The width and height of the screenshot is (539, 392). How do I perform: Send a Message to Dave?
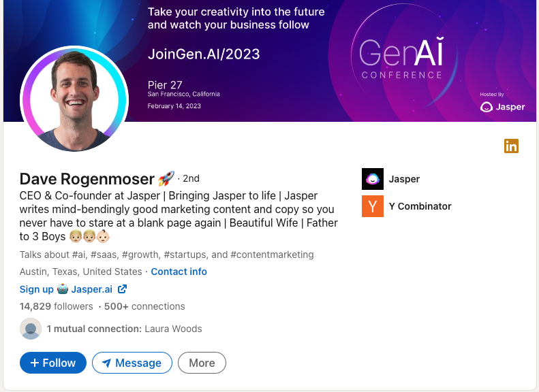(132, 363)
